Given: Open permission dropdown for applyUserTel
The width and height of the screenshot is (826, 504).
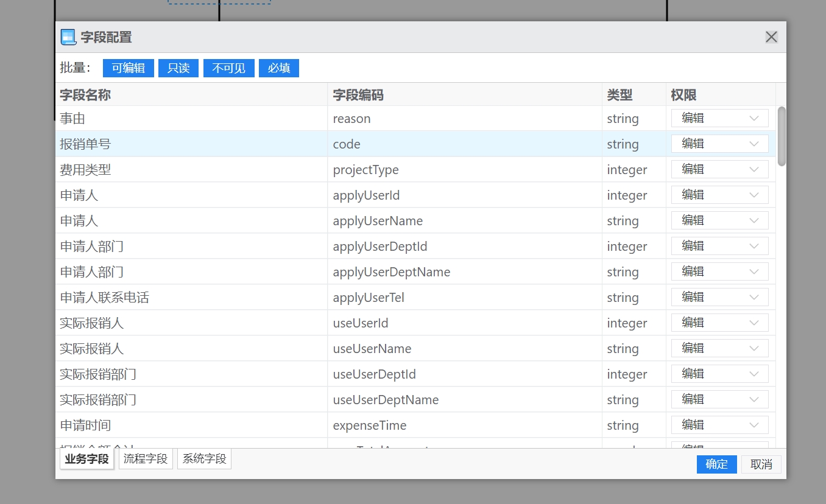Looking at the screenshot, I should click(x=719, y=297).
